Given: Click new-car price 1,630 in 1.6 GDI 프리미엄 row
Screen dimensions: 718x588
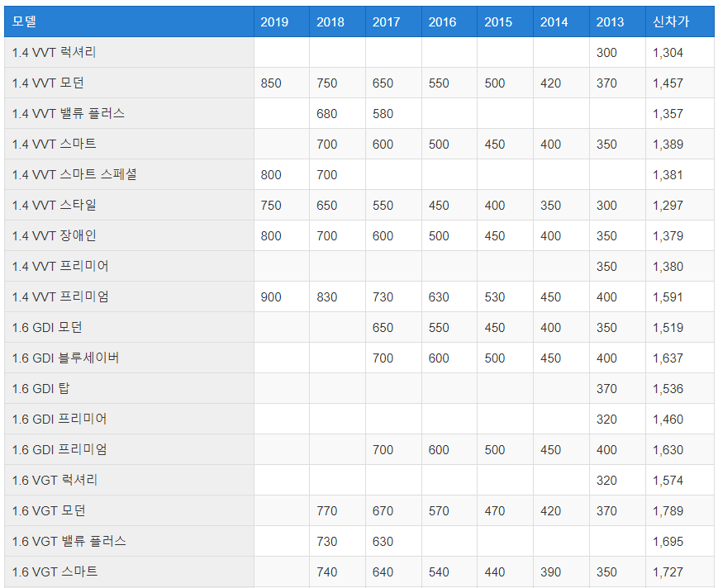Looking at the screenshot, I should [x=668, y=450].
